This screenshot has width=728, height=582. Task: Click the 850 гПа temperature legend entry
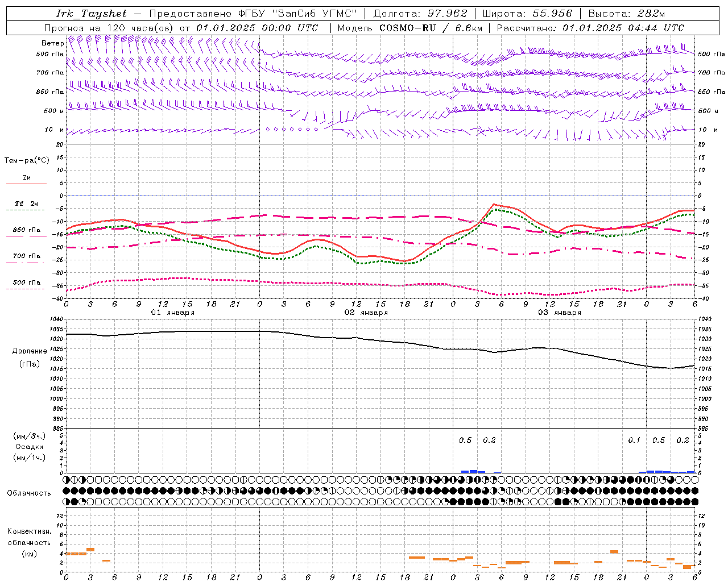point(27,230)
